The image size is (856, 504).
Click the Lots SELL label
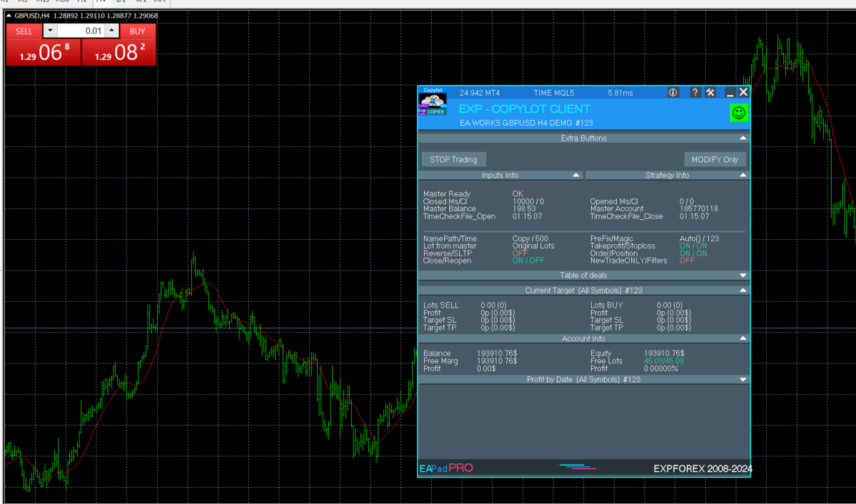tap(441, 306)
